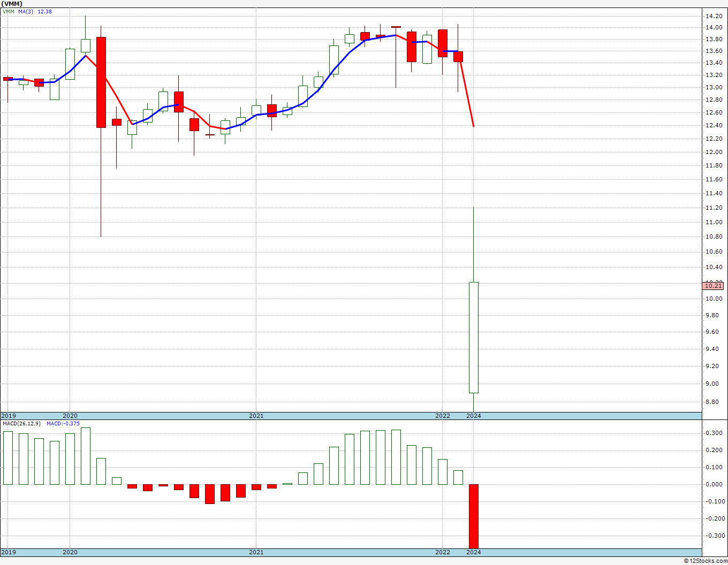
Task: Click 2024 on the MACD panel time axis
Action: point(474,552)
